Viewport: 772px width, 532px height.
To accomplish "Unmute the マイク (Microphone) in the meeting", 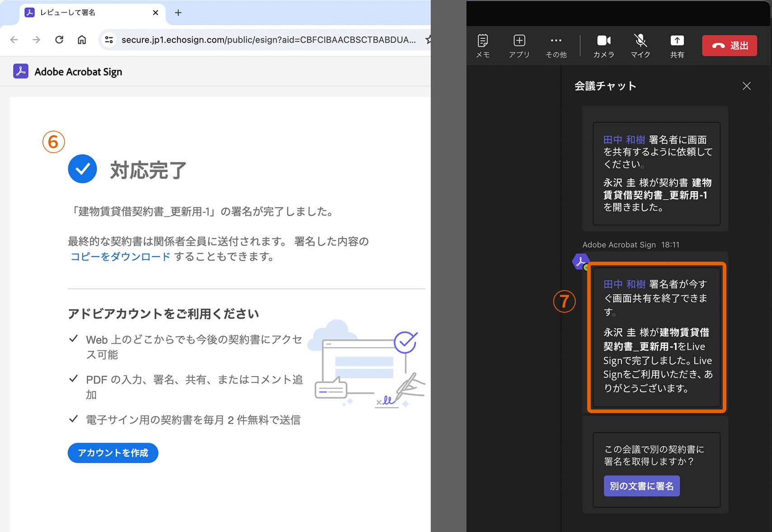I will 640,46.
